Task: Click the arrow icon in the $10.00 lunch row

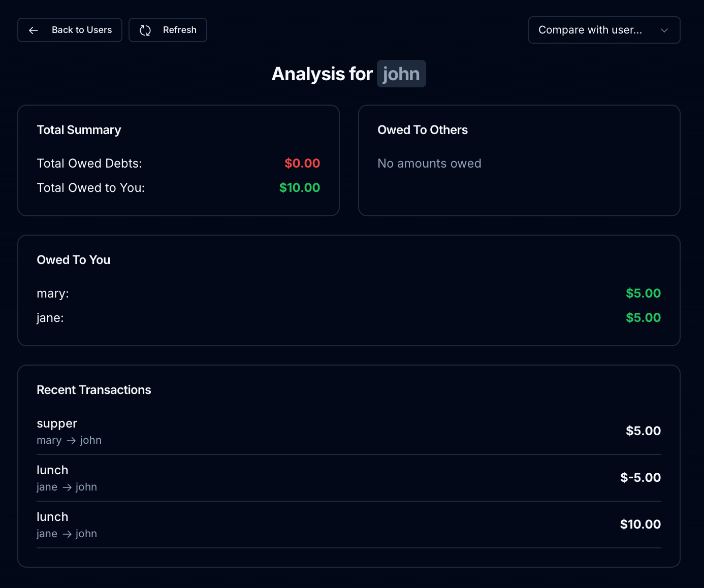Action: coord(67,534)
